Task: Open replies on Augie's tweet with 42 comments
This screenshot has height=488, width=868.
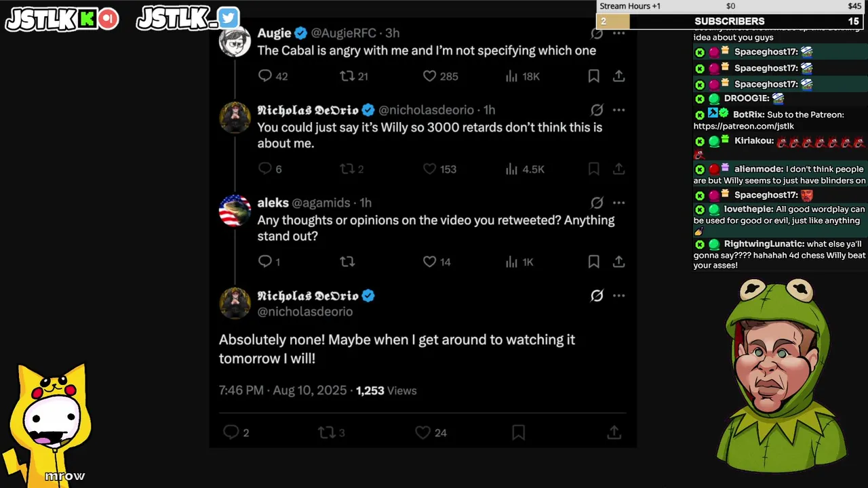Action: 265,76
